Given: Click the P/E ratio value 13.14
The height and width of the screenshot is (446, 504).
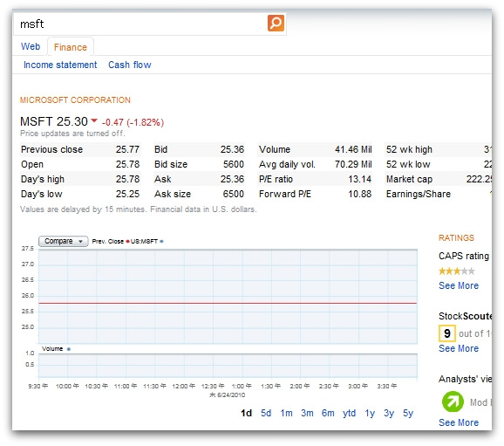Looking at the screenshot, I should click(359, 179).
